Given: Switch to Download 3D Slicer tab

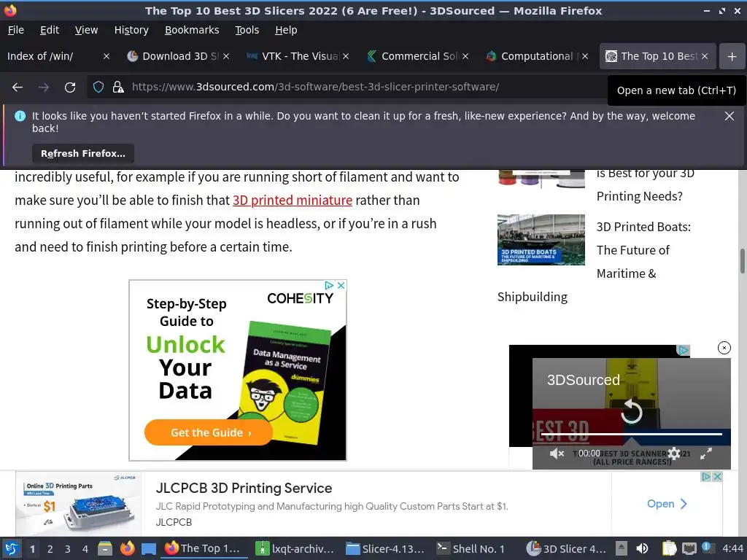Looking at the screenshot, I should pyautogui.click(x=174, y=56).
